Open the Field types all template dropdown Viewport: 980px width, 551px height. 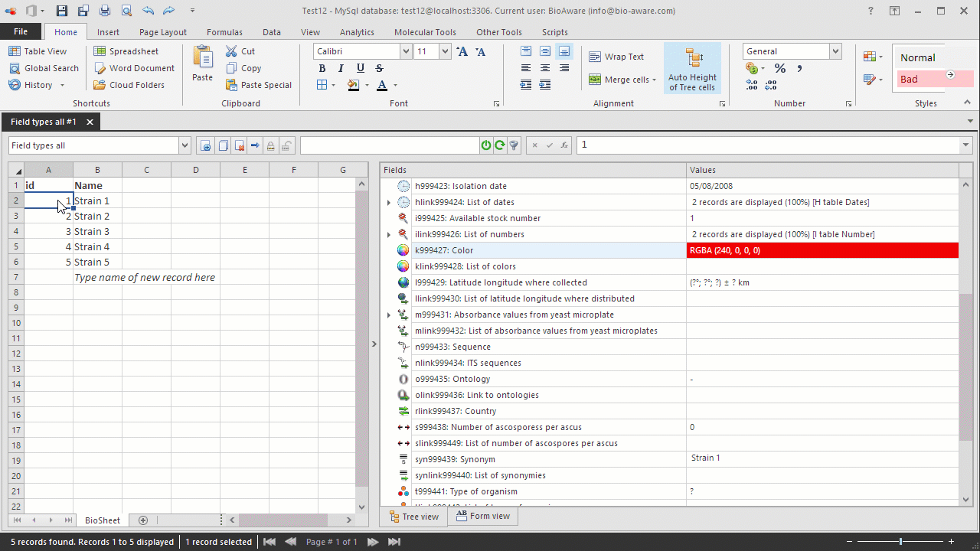[185, 145]
